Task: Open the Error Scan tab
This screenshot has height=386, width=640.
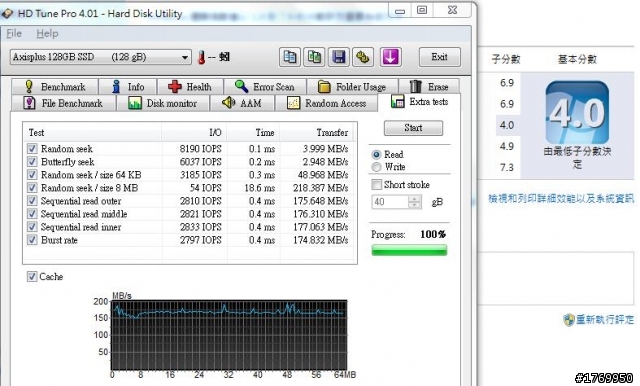Action: (265, 87)
